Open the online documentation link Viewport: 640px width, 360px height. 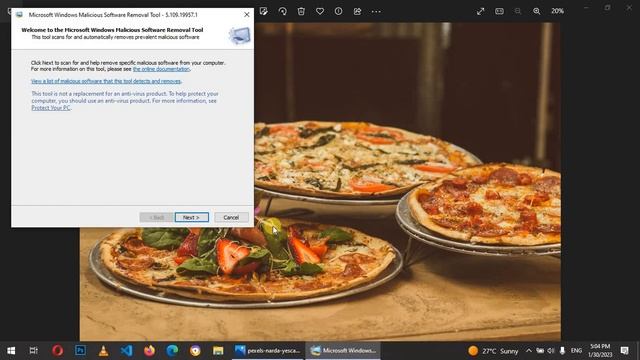(x=161, y=69)
